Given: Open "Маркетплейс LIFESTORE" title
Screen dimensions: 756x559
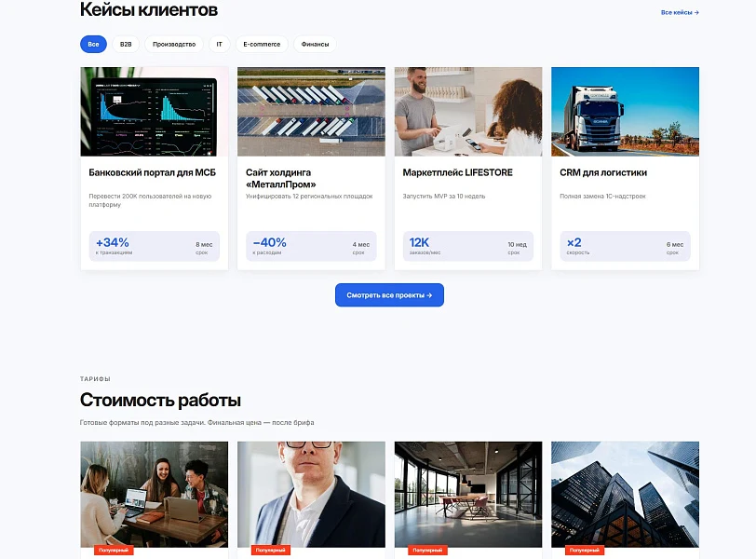Looking at the screenshot, I should pyautogui.click(x=457, y=172).
